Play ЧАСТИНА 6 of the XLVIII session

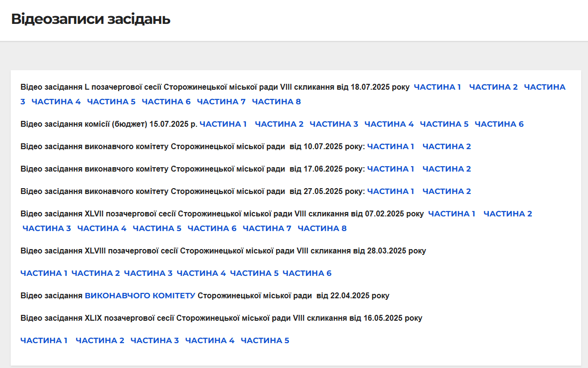coord(307,273)
